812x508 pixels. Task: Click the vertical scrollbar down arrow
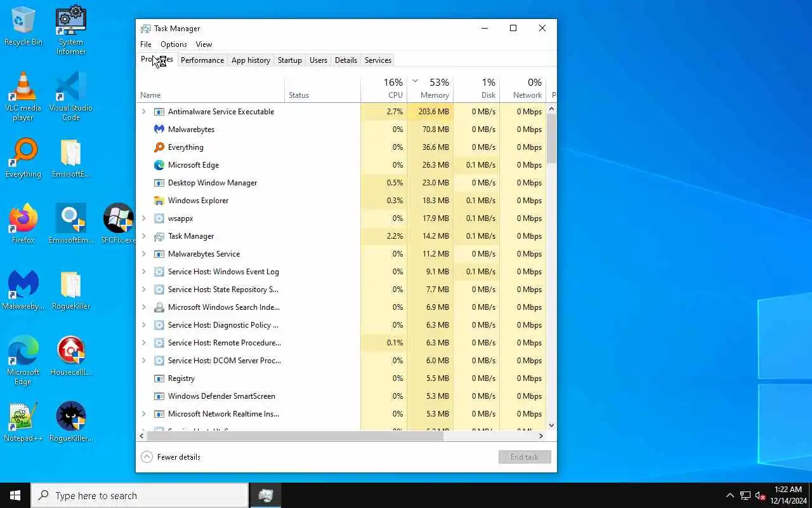coord(551,425)
